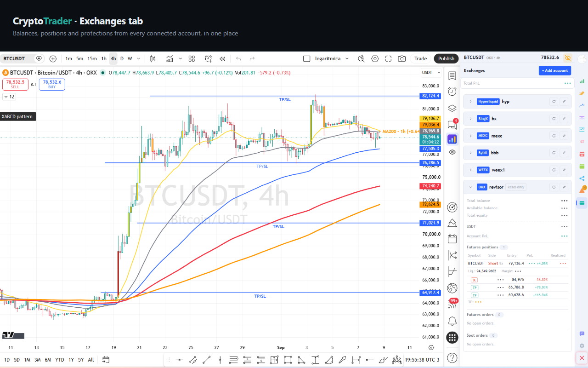Image resolution: width=588 pixels, height=368 pixels.
Task: Open notifications bell icon
Action: (452, 321)
